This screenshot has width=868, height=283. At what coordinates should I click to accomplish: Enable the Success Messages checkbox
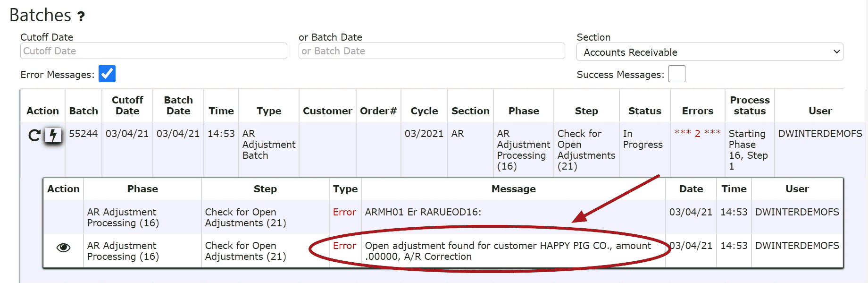(x=676, y=74)
